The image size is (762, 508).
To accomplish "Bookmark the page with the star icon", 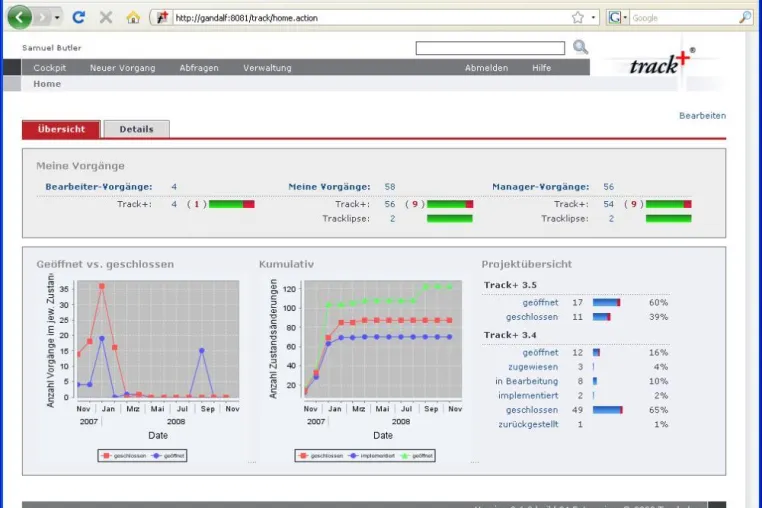I will 577,18.
